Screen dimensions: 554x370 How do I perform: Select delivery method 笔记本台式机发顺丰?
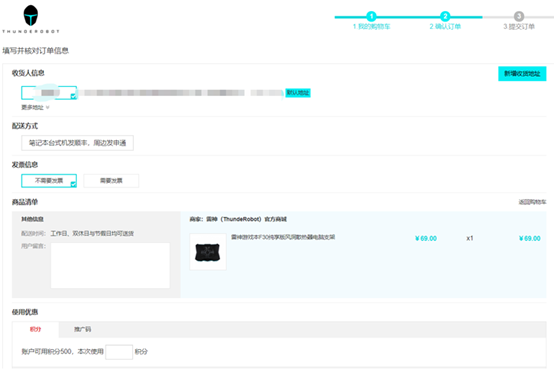pyautogui.click(x=77, y=143)
